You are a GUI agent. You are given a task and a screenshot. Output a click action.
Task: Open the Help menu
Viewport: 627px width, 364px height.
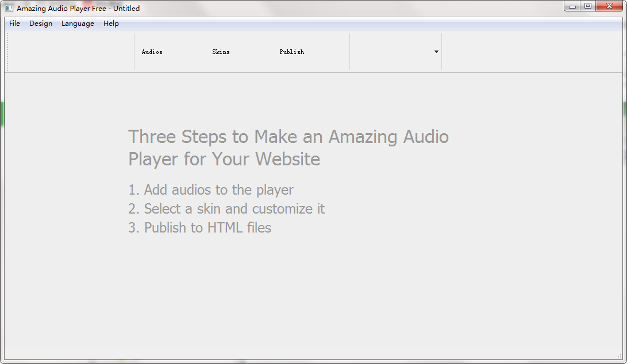[111, 24]
